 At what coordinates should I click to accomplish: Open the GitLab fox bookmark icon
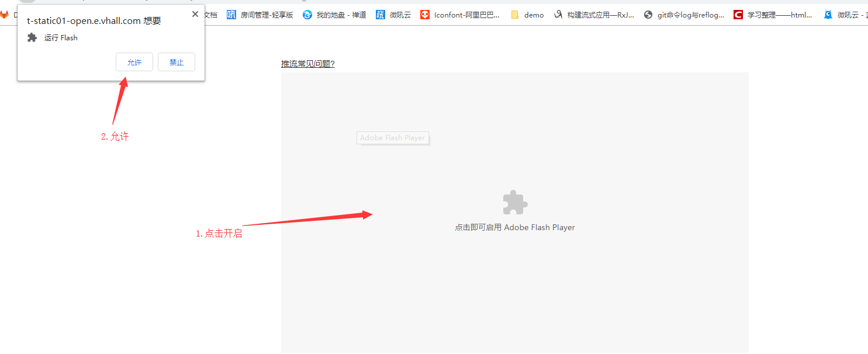[4, 15]
